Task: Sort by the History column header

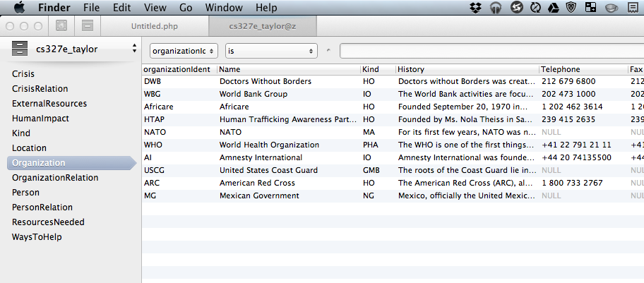Action: point(467,69)
